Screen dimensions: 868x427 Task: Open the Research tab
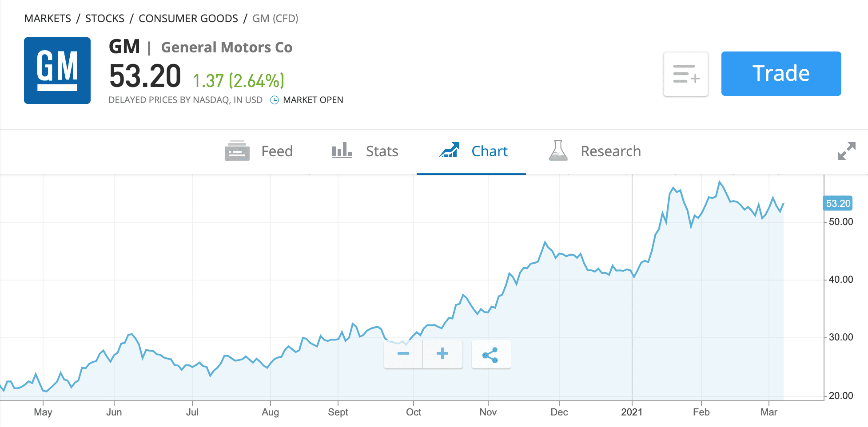pos(594,151)
